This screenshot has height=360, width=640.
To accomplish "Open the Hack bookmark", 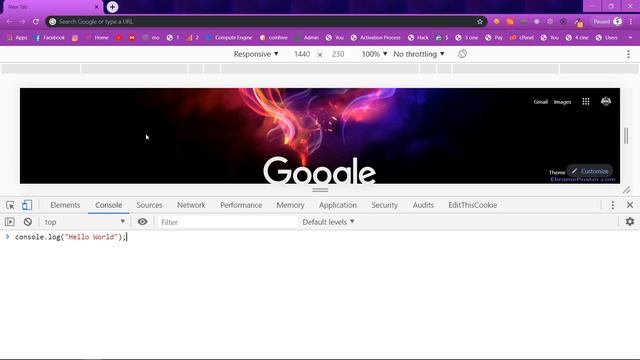I will (x=418, y=38).
